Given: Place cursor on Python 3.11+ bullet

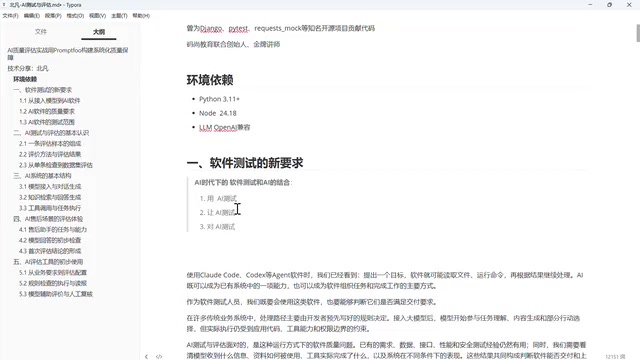Looking at the screenshot, I should click(x=219, y=99).
